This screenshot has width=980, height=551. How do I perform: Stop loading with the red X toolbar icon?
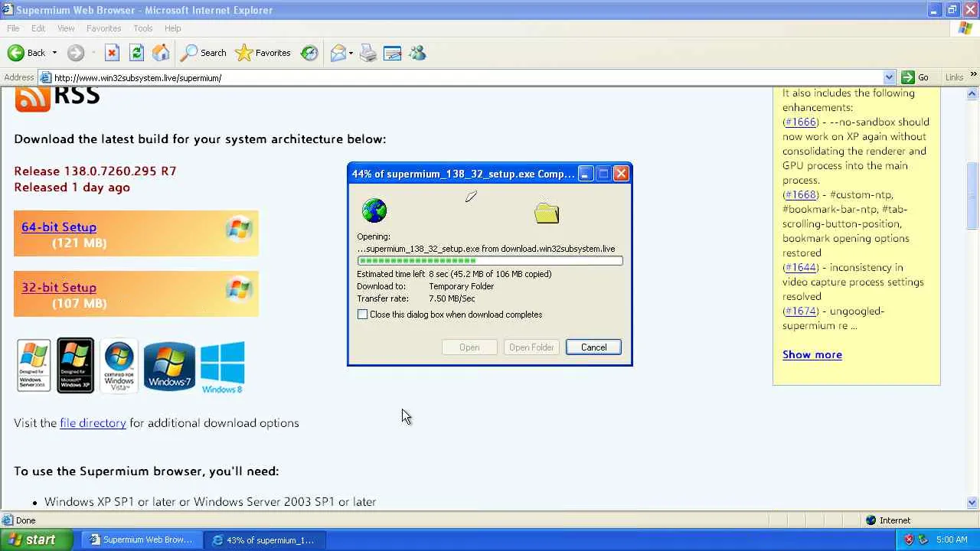click(112, 53)
